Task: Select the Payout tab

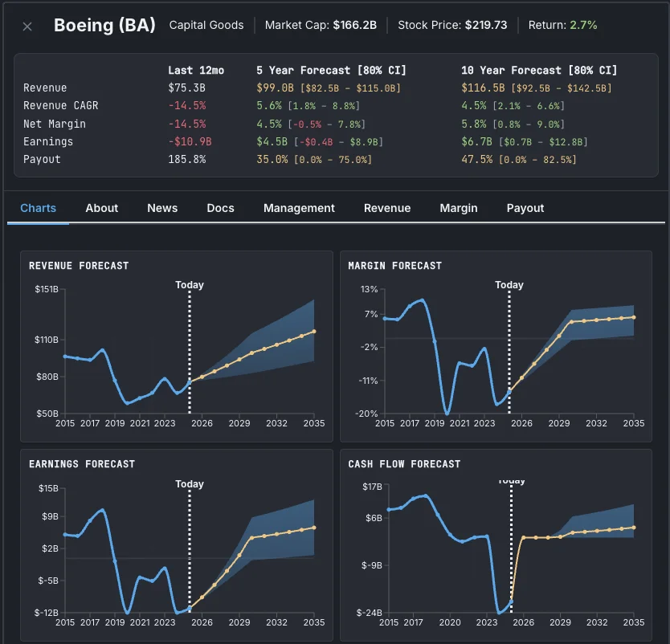Action: click(x=525, y=208)
